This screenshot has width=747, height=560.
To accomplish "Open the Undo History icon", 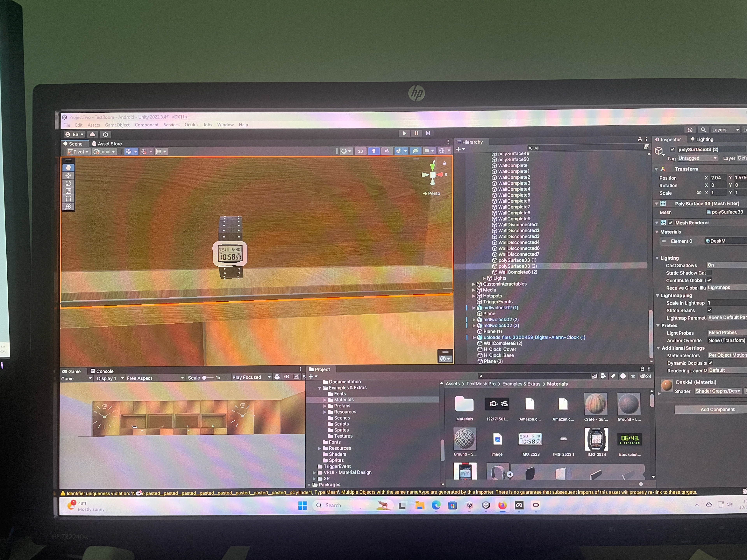I will tap(690, 130).
